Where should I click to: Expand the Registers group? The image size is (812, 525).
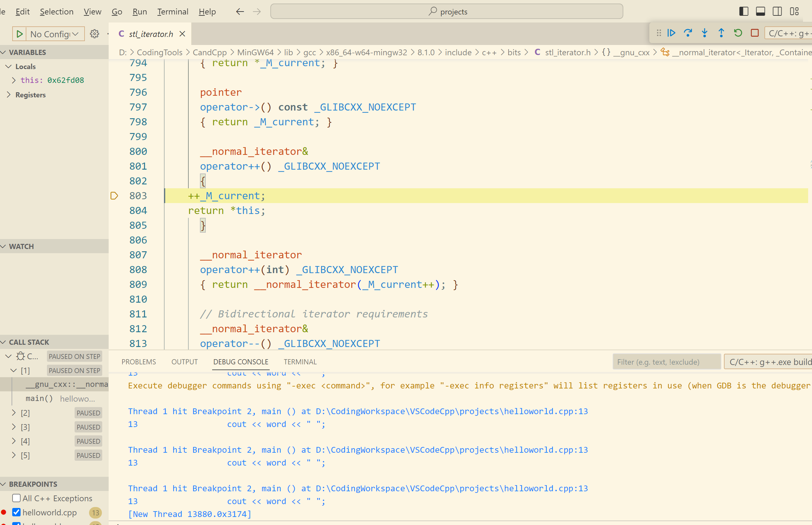pos(9,95)
